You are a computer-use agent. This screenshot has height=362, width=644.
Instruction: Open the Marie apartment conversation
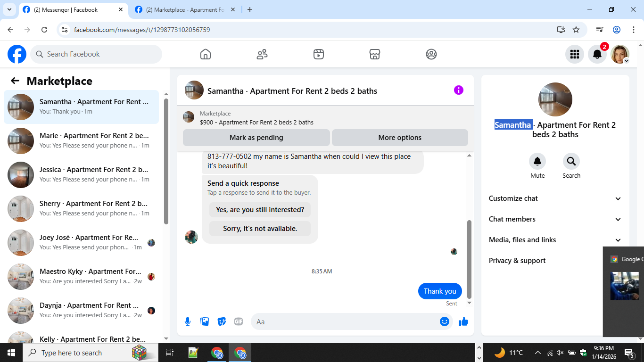82,141
